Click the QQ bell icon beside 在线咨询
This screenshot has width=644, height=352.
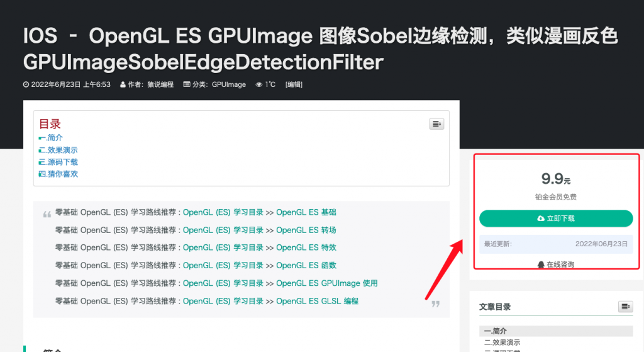[x=541, y=264]
